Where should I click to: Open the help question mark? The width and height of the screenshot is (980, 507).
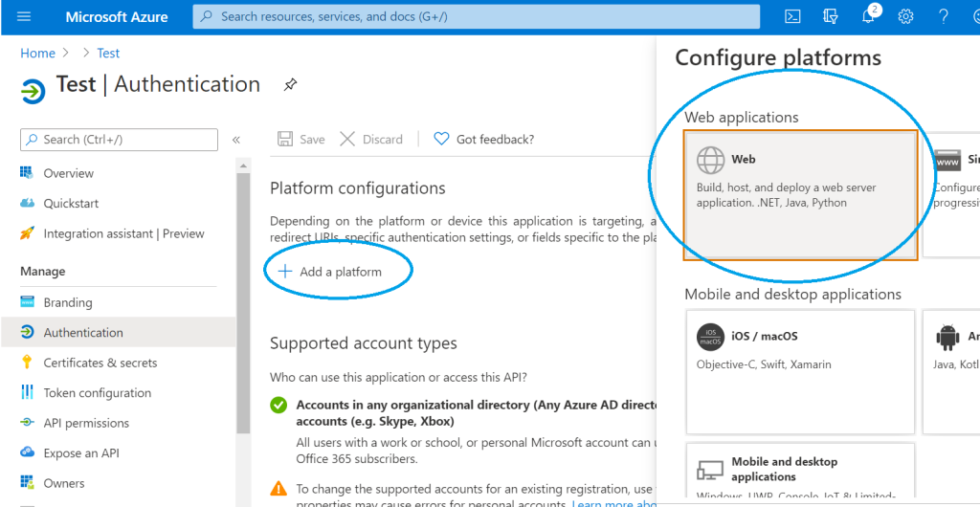(944, 17)
